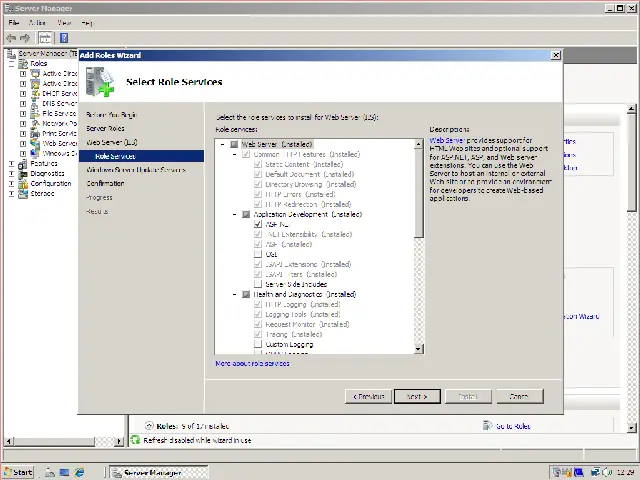Expand the DNS Server tree node

[x=23, y=104]
